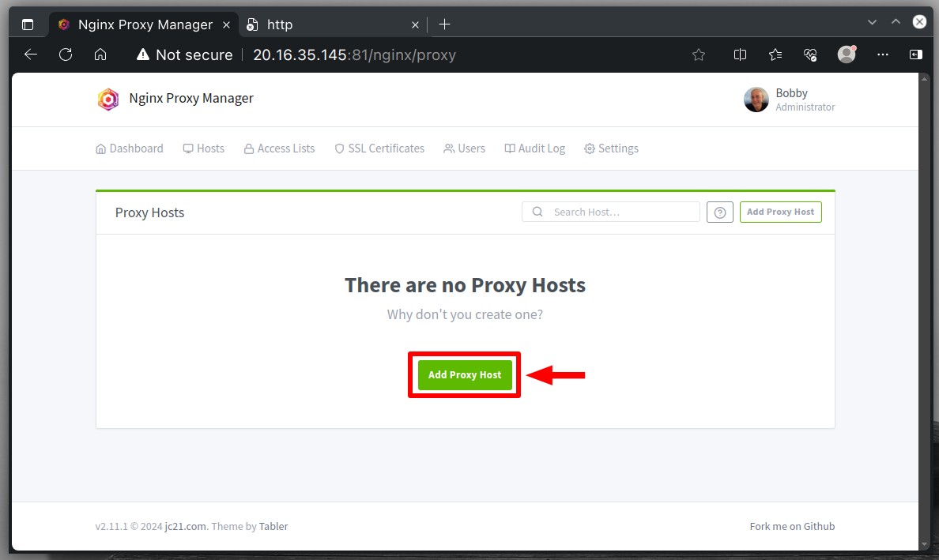Click the back arrow in browser
Viewport: 939px width, 560px height.
click(x=31, y=54)
